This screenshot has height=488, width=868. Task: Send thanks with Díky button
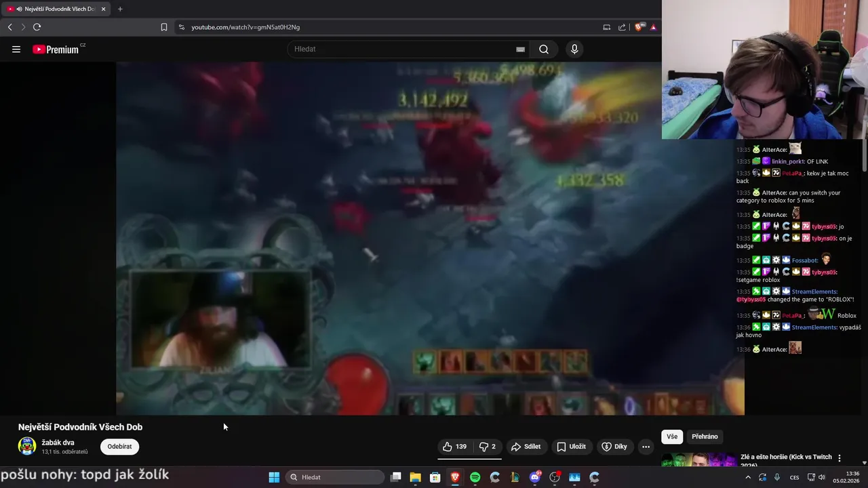[x=614, y=447]
